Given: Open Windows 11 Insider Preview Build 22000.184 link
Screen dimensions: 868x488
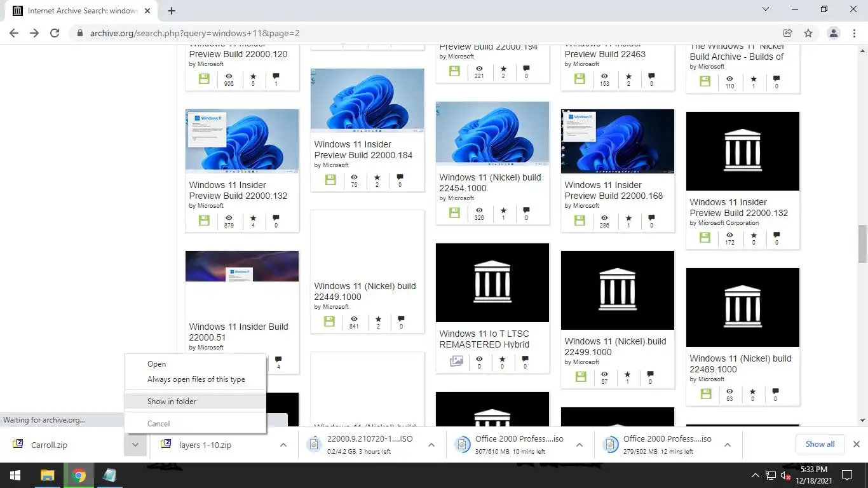Looking at the screenshot, I should tap(363, 149).
